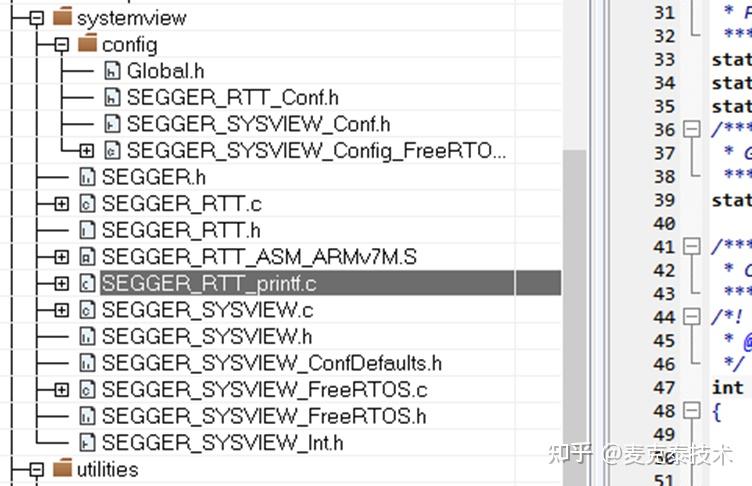Screen dimensions: 752x486
Task: Expand the SEGGER_SYSVIEW_Config_FreeRTOS file node
Action: (x=86, y=151)
